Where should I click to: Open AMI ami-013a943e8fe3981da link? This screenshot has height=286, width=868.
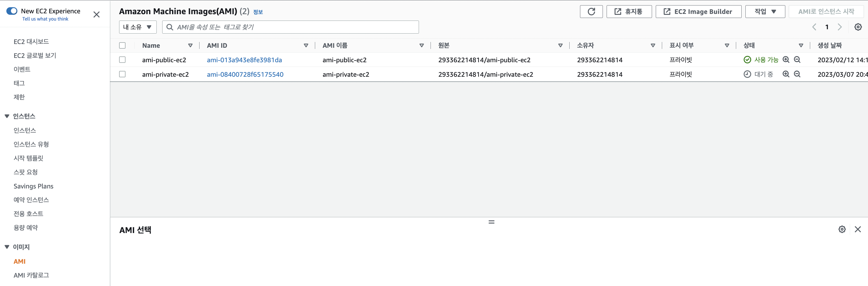(244, 60)
